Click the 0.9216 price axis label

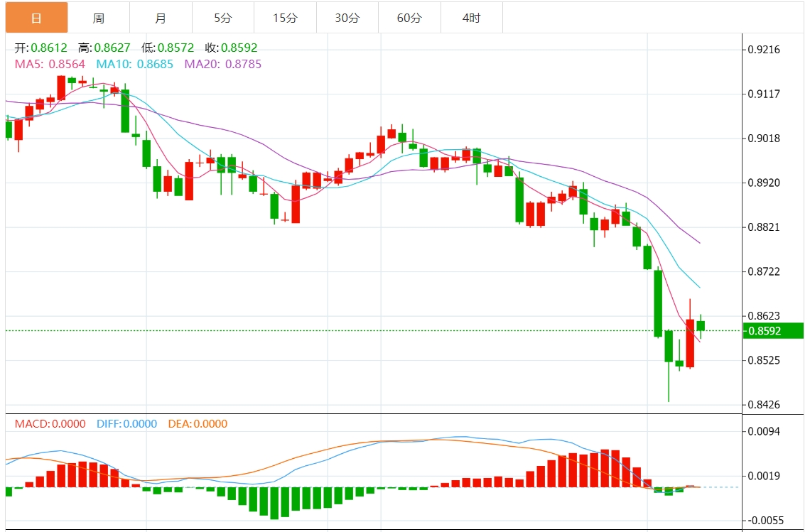[x=764, y=50]
